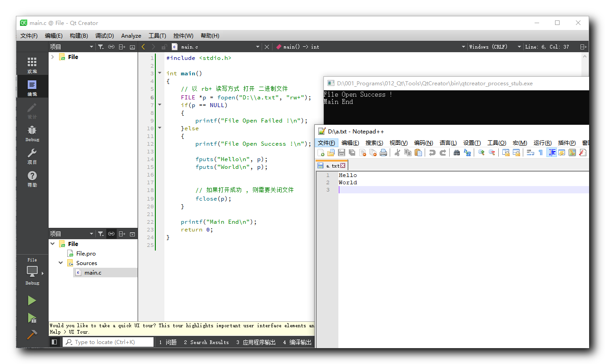Toggle editor sync link in bottom project panel
The width and height of the screenshot is (605, 364).
pos(111,234)
